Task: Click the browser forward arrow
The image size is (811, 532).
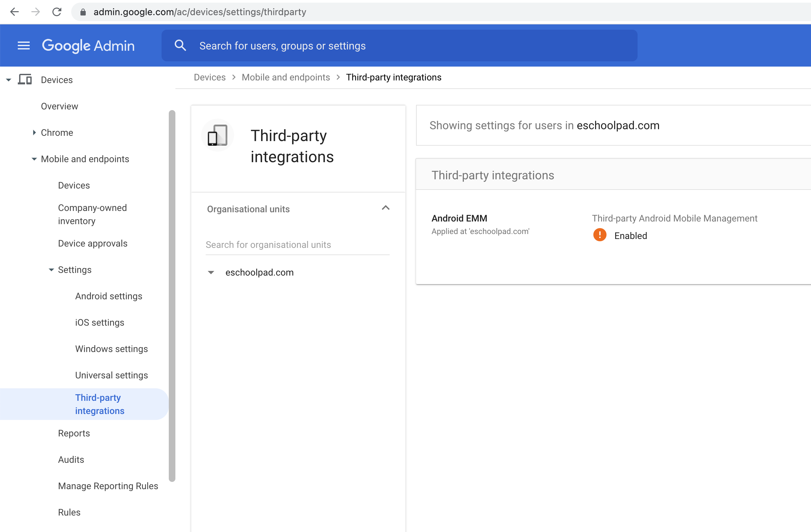Action: click(35, 12)
